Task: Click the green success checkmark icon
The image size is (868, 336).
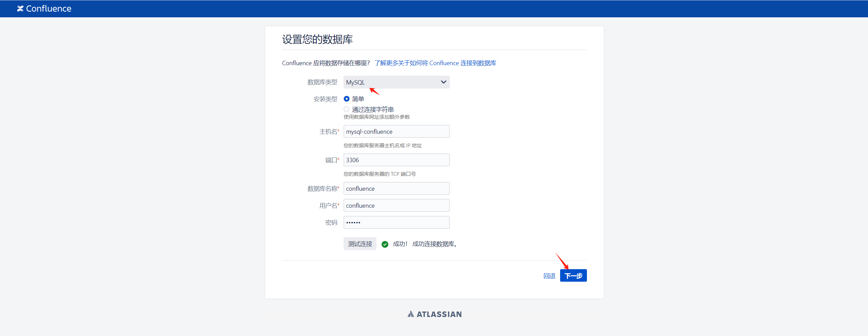Action: click(x=385, y=244)
